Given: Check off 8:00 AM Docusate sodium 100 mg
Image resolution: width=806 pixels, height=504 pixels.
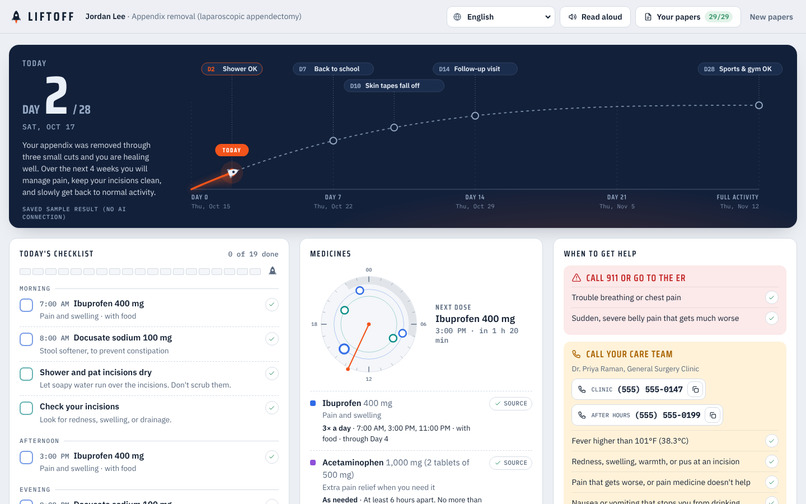Looking at the screenshot, I should (26, 339).
